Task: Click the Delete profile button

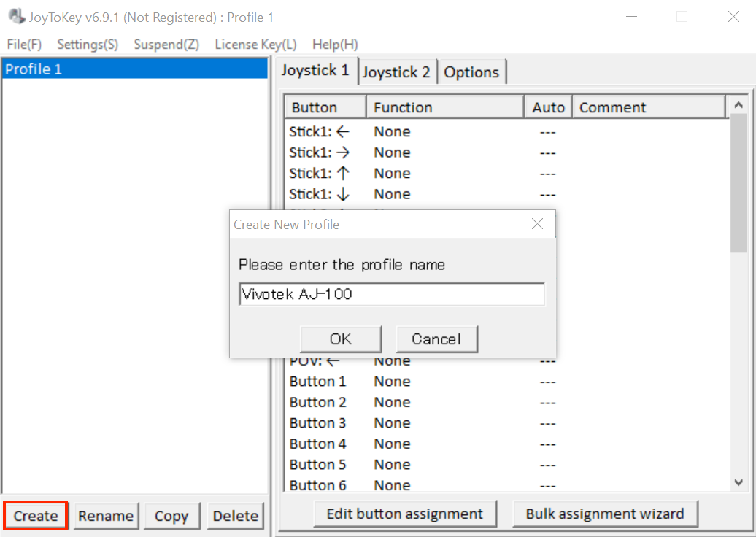Action: (235, 516)
